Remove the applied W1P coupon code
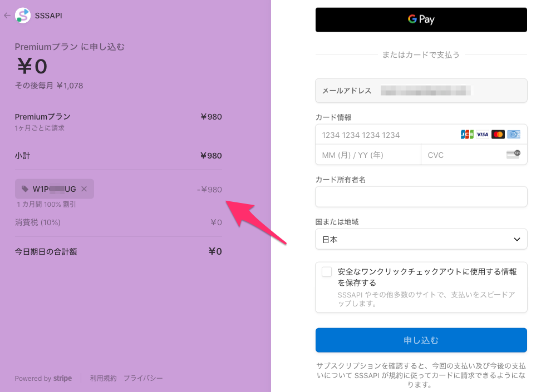536x392 pixels. pyautogui.click(x=84, y=188)
